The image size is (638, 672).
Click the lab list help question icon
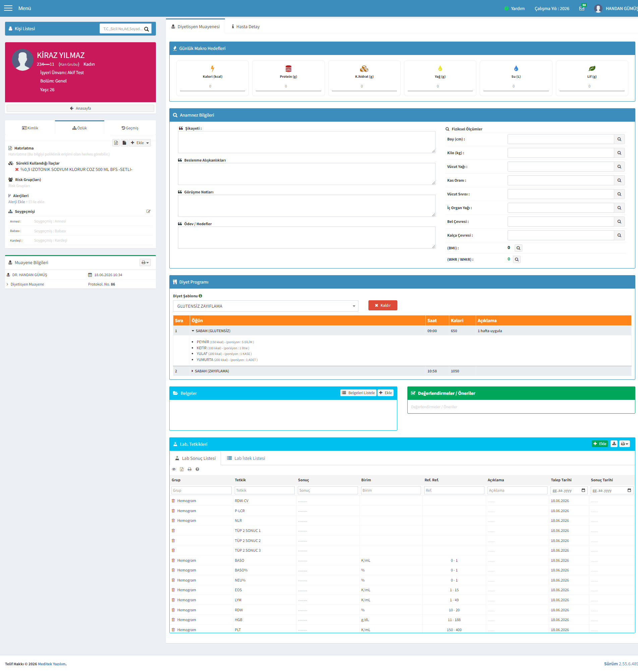point(197,469)
